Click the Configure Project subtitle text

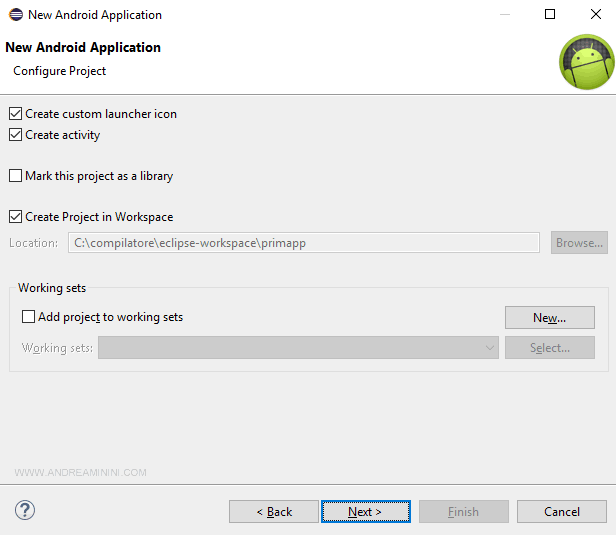coord(59,71)
